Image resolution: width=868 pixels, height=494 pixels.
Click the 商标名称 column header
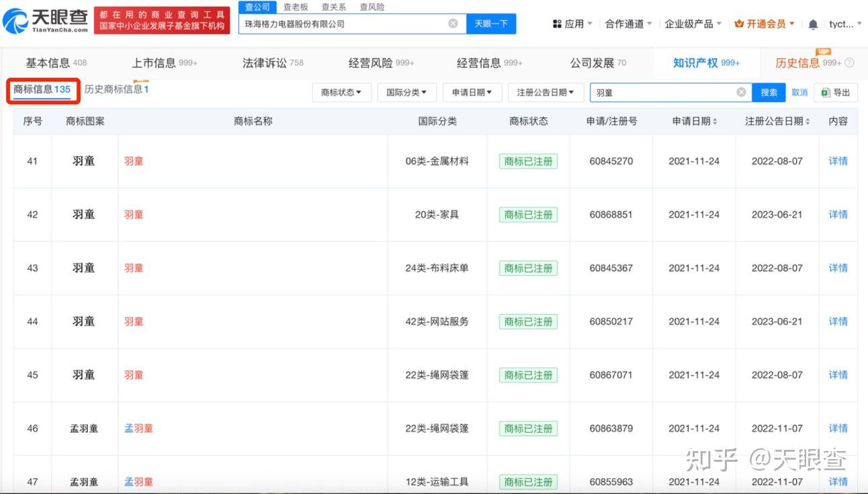coord(253,121)
